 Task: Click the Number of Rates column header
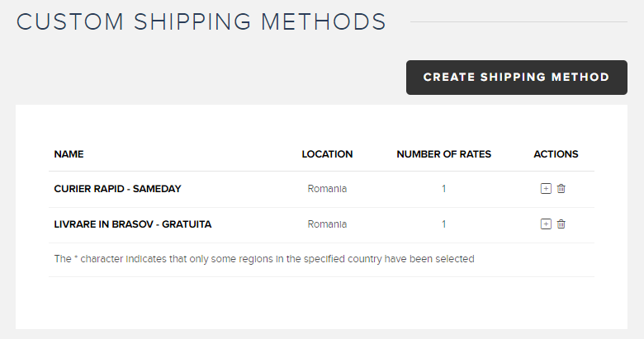443,154
